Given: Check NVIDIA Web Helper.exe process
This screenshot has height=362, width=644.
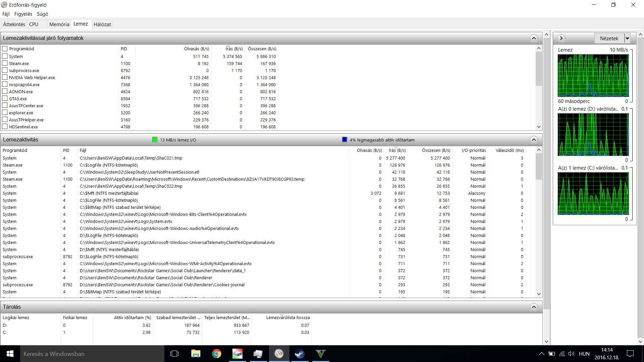Looking at the screenshot, I should pos(5,77).
